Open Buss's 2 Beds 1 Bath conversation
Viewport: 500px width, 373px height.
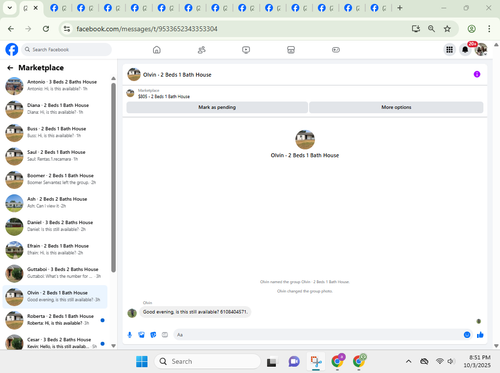[55, 132]
